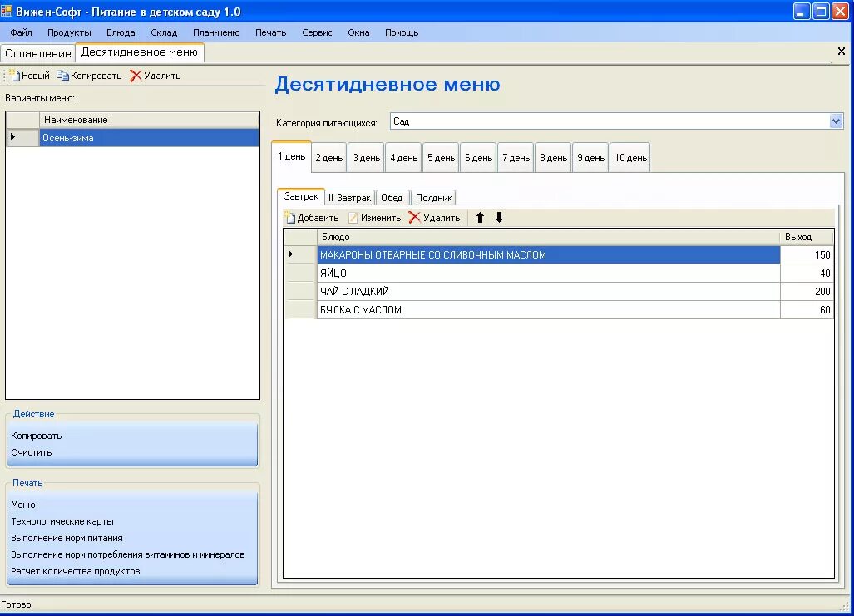
Task: Switch to the 9 день tab
Action: (591, 158)
